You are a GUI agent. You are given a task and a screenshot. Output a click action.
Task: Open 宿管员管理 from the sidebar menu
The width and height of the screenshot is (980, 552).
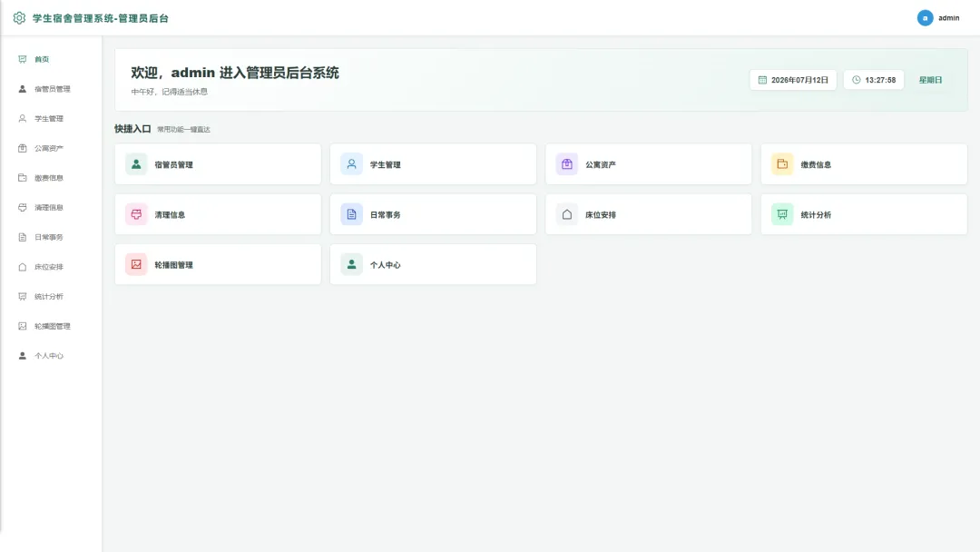pos(51,89)
